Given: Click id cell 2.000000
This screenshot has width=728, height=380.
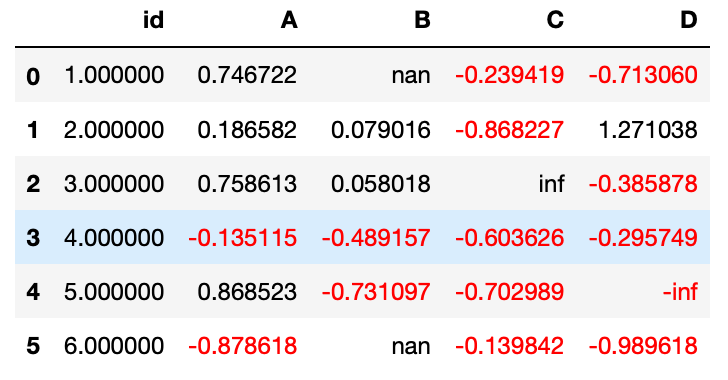Looking at the screenshot, I should pos(114,130).
